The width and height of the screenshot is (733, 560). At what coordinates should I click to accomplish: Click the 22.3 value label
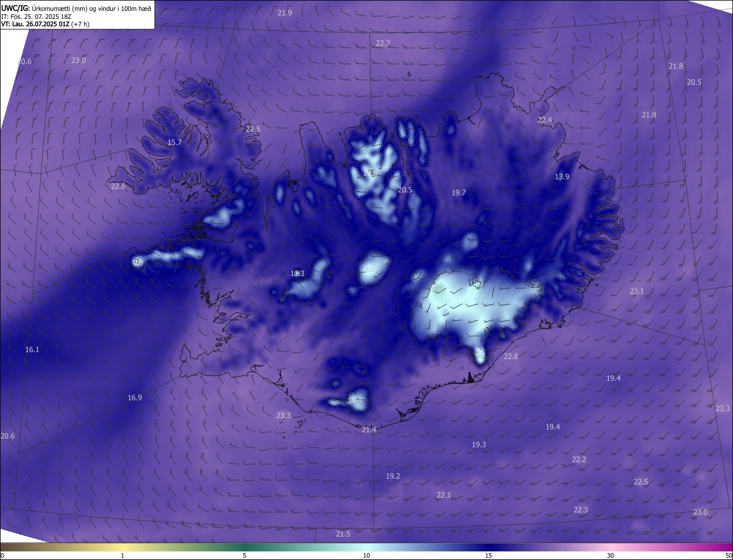point(581,510)
